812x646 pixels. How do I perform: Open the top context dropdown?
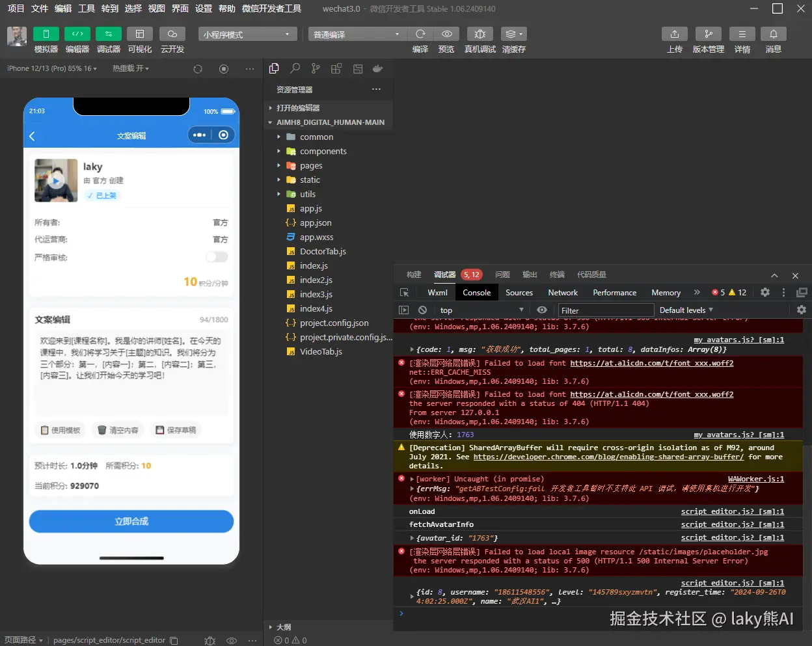coord(481,310)
